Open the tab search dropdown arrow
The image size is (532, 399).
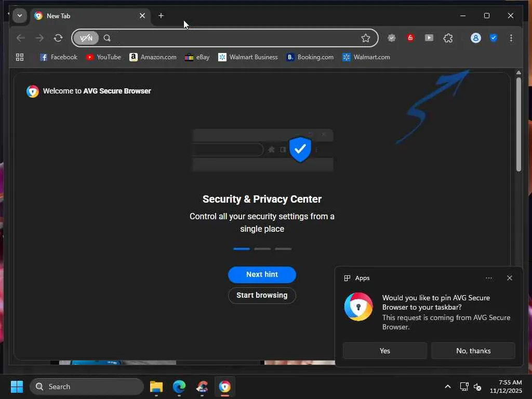click(20, 16)
